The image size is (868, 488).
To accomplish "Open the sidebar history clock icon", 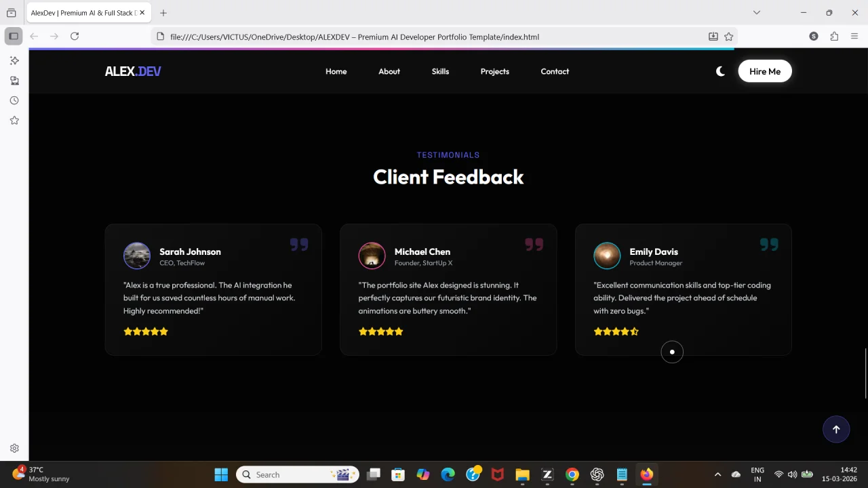I will [14, 100].
